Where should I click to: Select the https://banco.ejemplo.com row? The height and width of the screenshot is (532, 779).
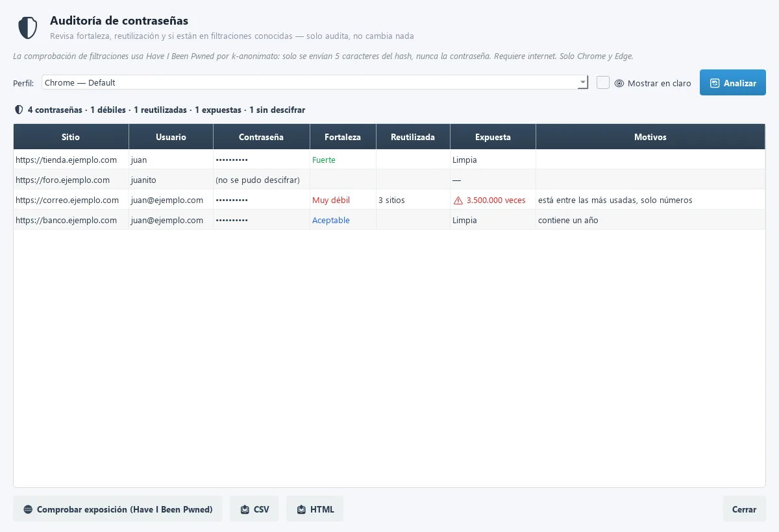(389, 220)
